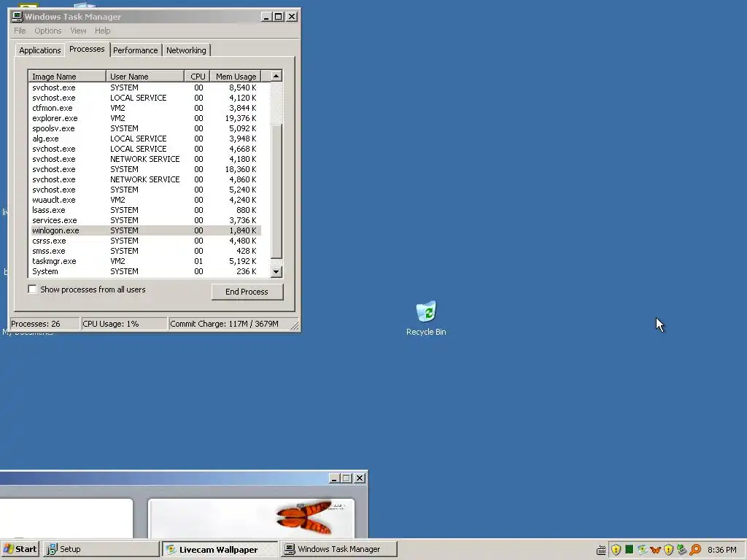Select svchost.exe row using 8,540 K
This screenshot has width=747, height=560.
(144, 87)
